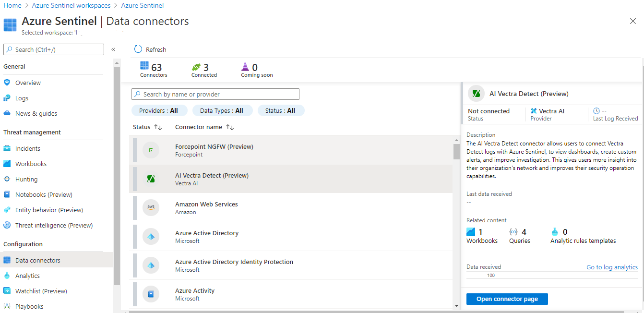Click the Forcepoint NGFW connector icon
644x313 pixels.
pyautogui.click(x=151, y=150)
